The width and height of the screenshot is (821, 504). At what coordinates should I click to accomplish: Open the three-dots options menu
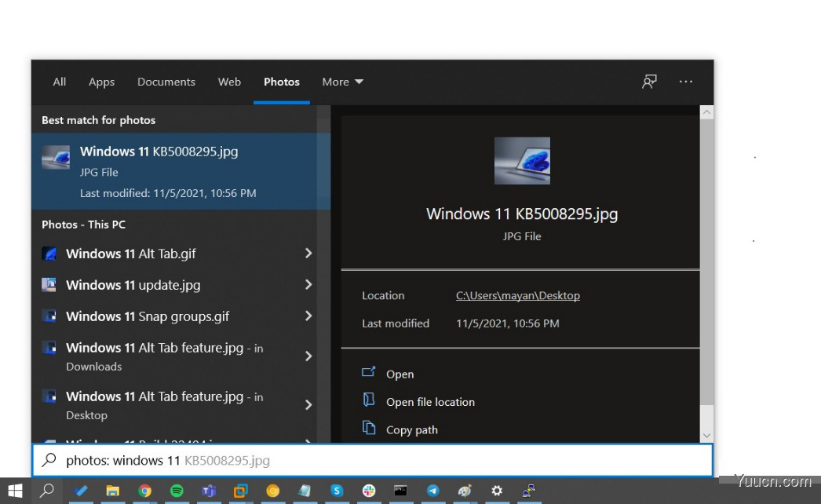(x=685, y=82)
